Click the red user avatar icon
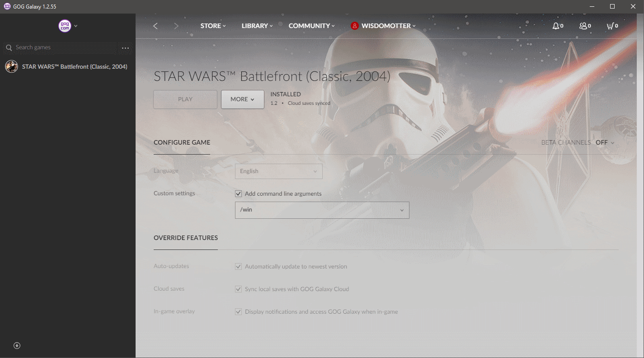Screen dimensions: 644x358 (x=354, y=26)
